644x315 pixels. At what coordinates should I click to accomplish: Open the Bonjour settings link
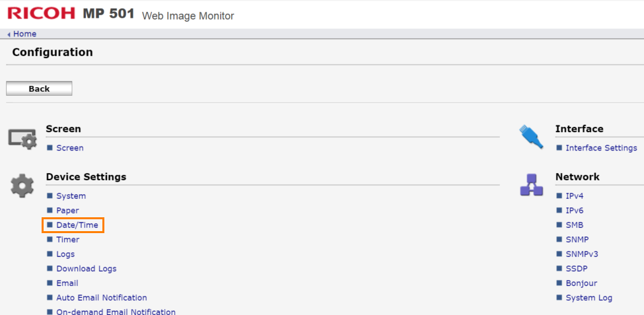click(x=581, y=283)
